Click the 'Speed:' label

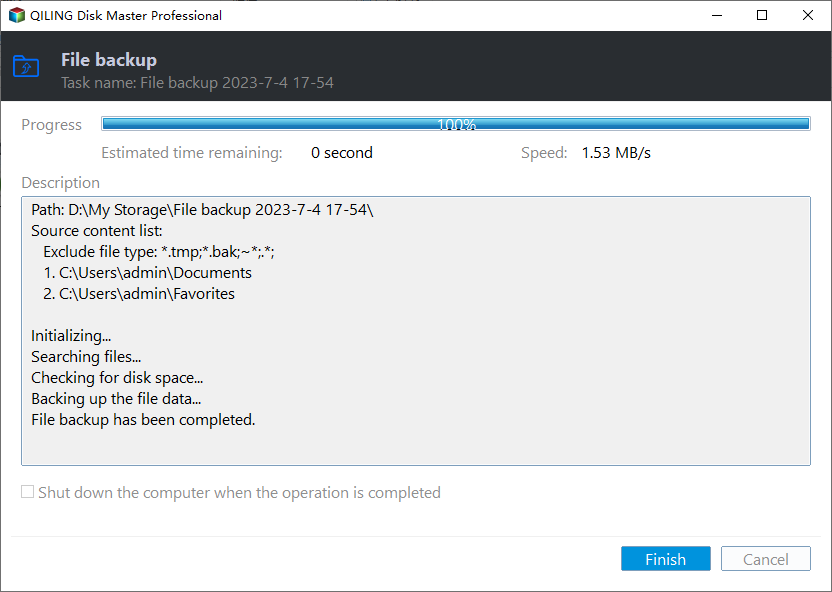544,153
